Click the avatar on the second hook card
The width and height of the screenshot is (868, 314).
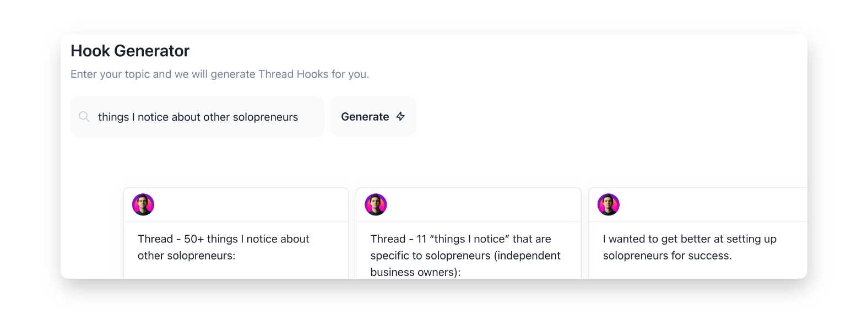376,205
